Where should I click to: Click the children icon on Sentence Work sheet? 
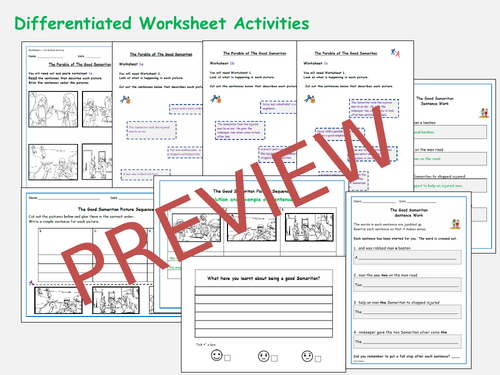(x=455, y=224)
